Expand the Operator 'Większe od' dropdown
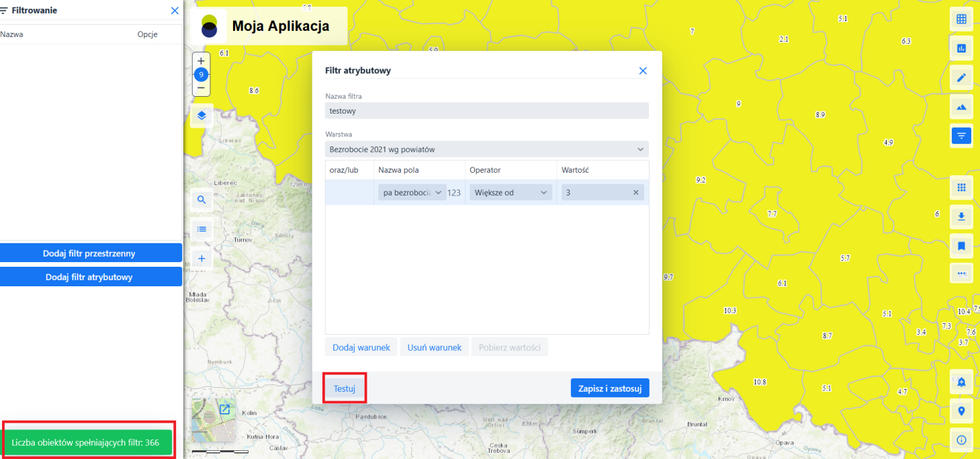 (x=510, y=193)
